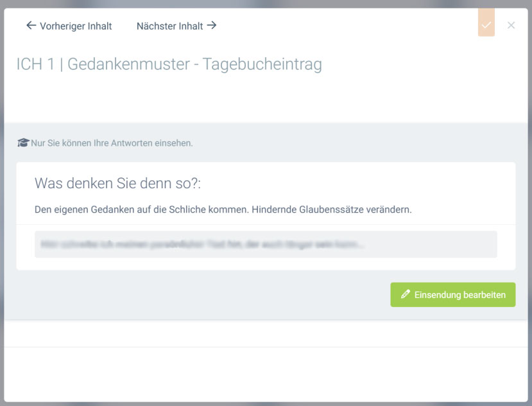Click the empty white area below the submission panel
The height and width of the screenshot is (406, 532).
[266, 373]
